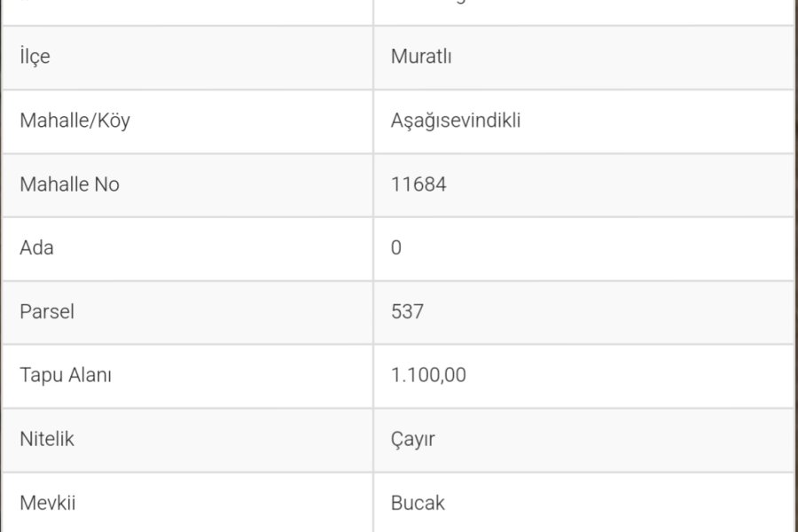Select the 11684 neighborhood number
This screenshot has width=798, height=532.
[x=419, y=184]
